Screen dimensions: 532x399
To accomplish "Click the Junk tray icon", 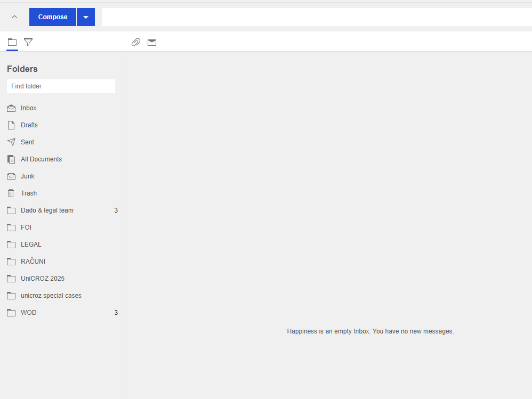I will tap(11, 176).
